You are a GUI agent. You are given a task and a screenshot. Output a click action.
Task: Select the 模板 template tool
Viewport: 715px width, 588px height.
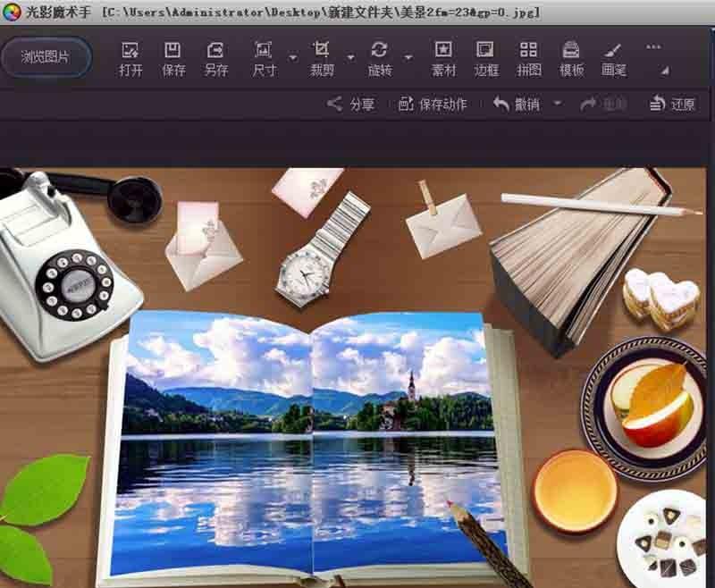(x=572, y=54)
